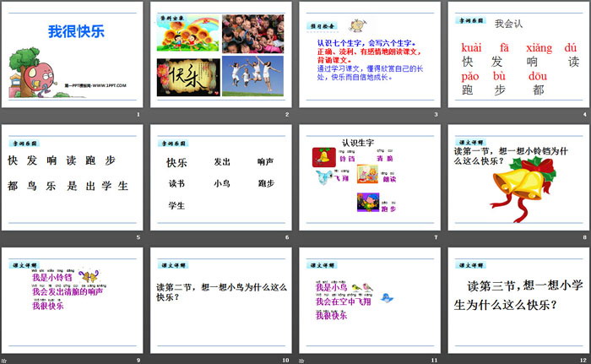This screenshot has width=591, height=364.
Task: Select slide 10 asking about 小鸟
Action: coord(221,301)
